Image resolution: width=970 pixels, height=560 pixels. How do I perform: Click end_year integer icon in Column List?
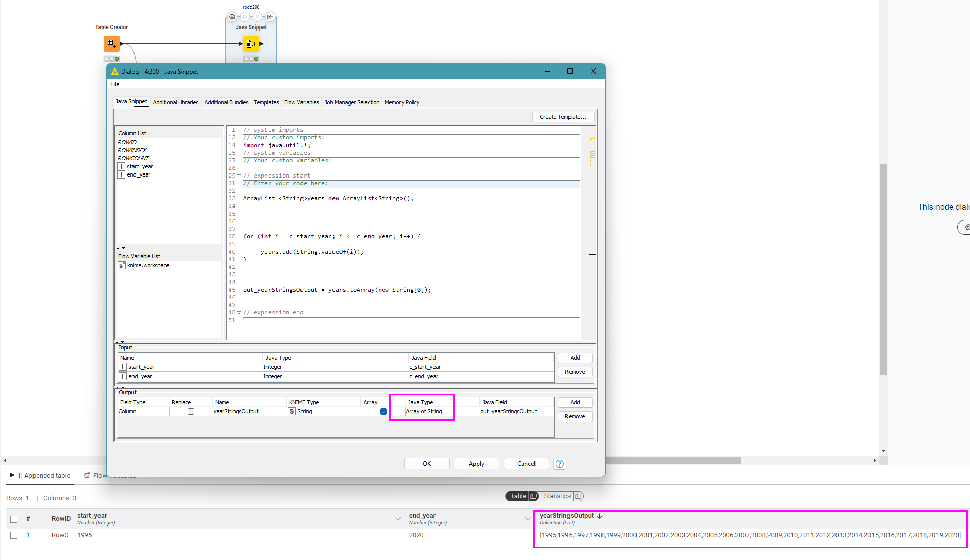tap(121, 174)
